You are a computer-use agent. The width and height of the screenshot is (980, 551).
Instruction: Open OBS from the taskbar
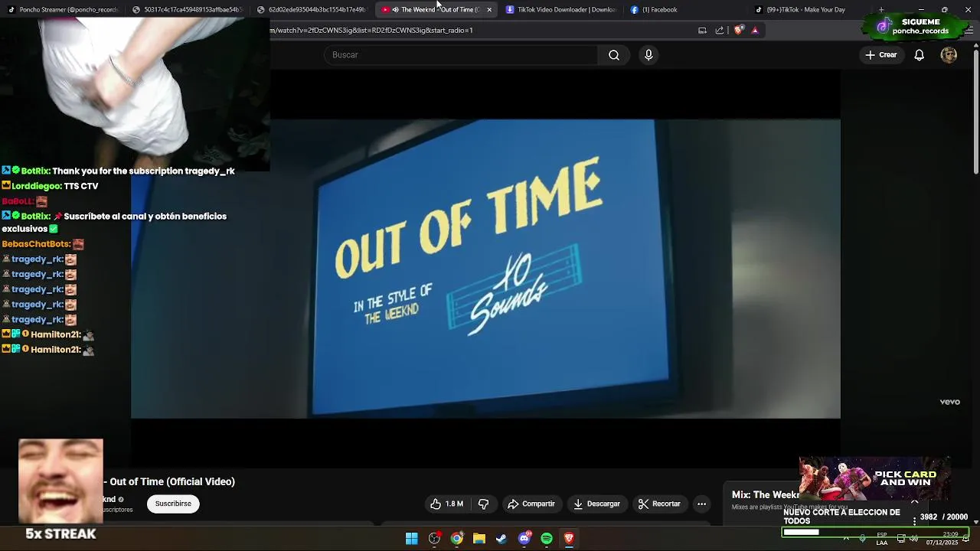[435, 539]
